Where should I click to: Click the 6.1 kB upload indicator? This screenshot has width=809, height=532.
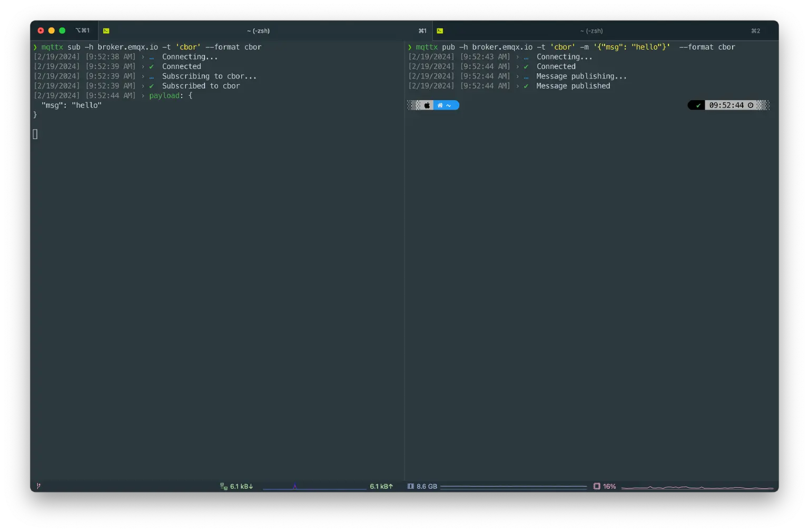pos(381,487)
